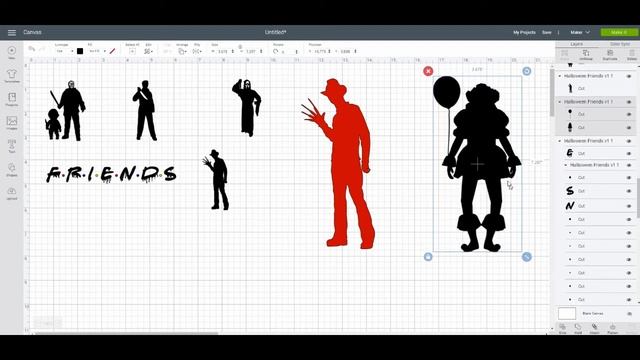Click the black linetype color swatch
This screenshot has height=360, width=640.
(80, 51)
